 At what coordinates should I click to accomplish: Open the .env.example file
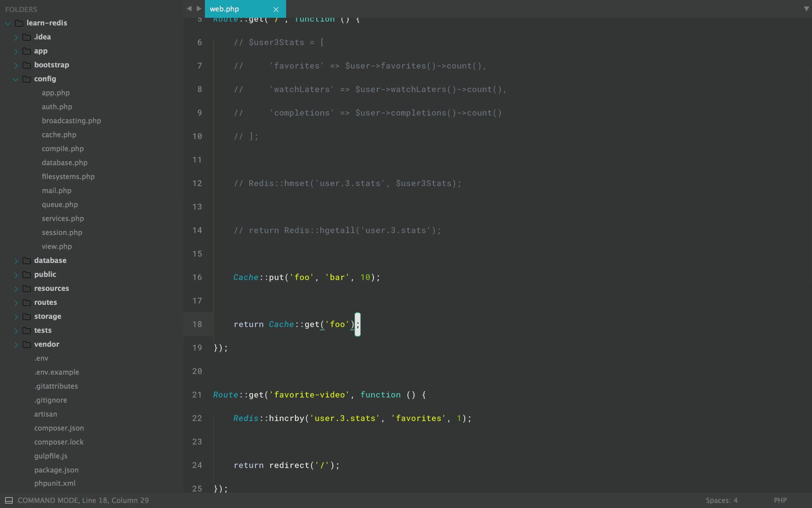click(x=56, y=372)
